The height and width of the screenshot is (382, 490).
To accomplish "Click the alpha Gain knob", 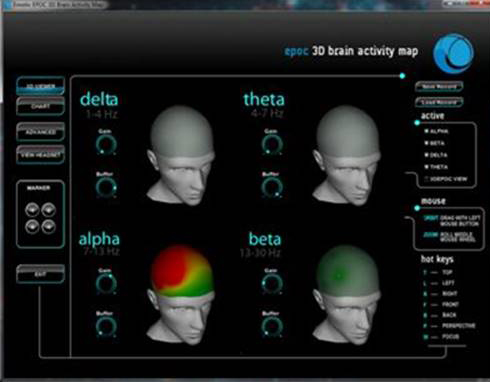I will (x=106, y=284).
